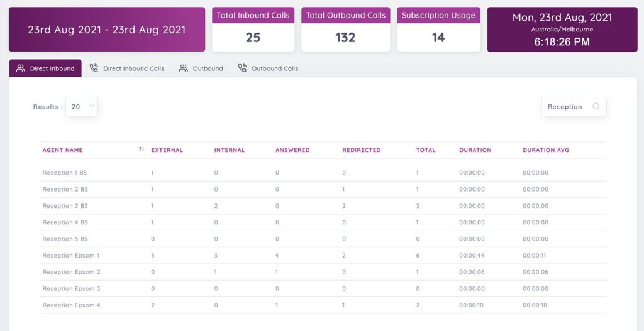Open the Results per page dropdown

pyautogui.click(x=82, y=107)
